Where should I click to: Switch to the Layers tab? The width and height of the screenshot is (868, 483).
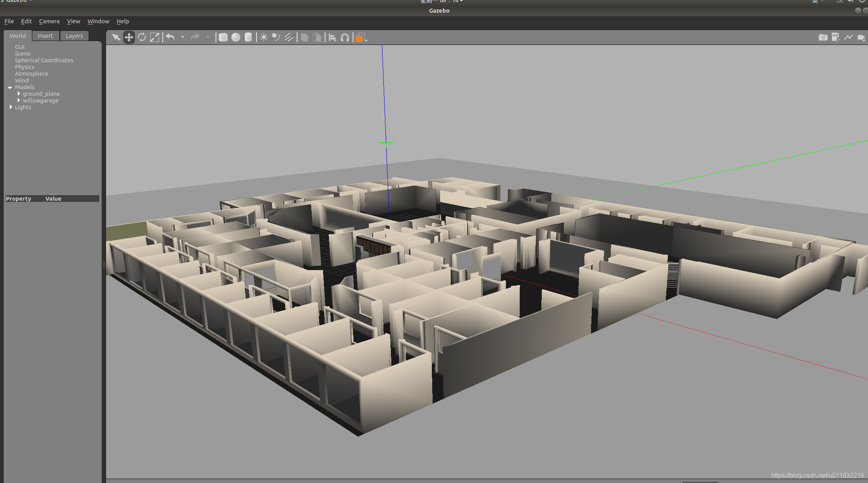(x=74, y=36)
